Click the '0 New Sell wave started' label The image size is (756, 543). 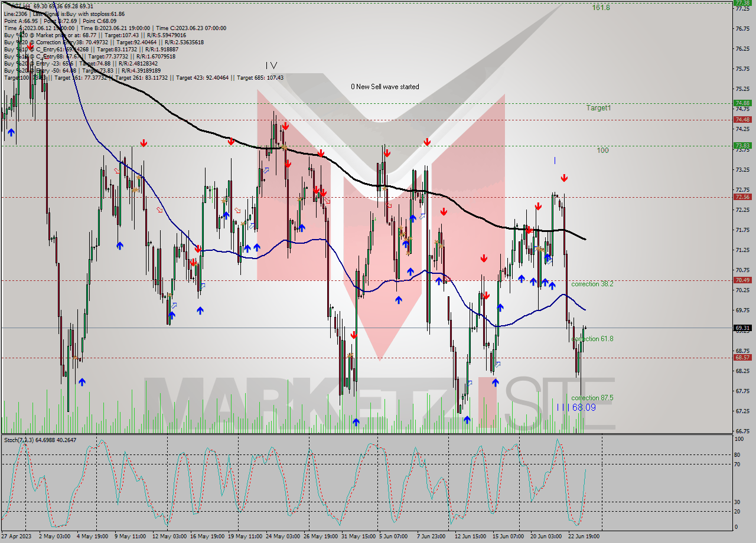tap(385, 87)
